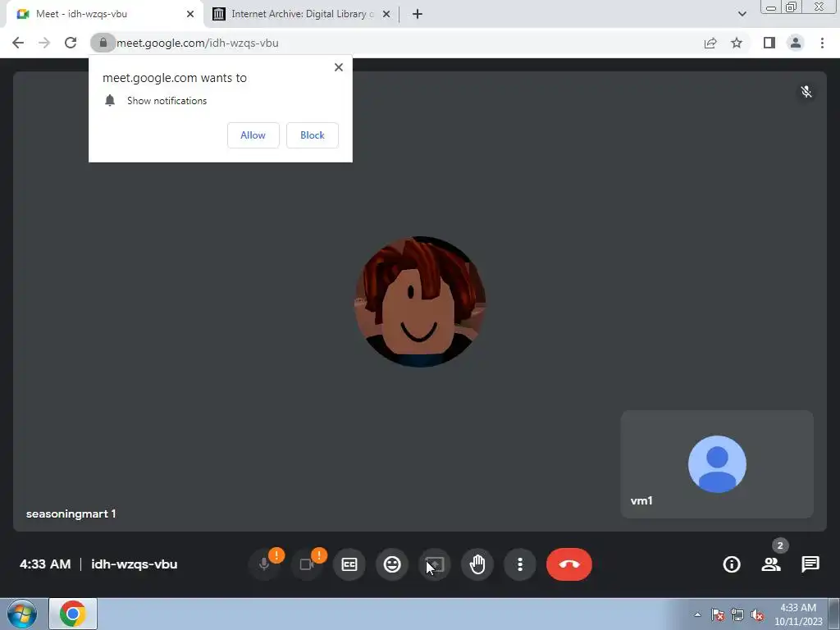This screenshot has width=840, height=630.
Task: Click the muted microphone indicator on main tile
Action: (x=806, y=92)
